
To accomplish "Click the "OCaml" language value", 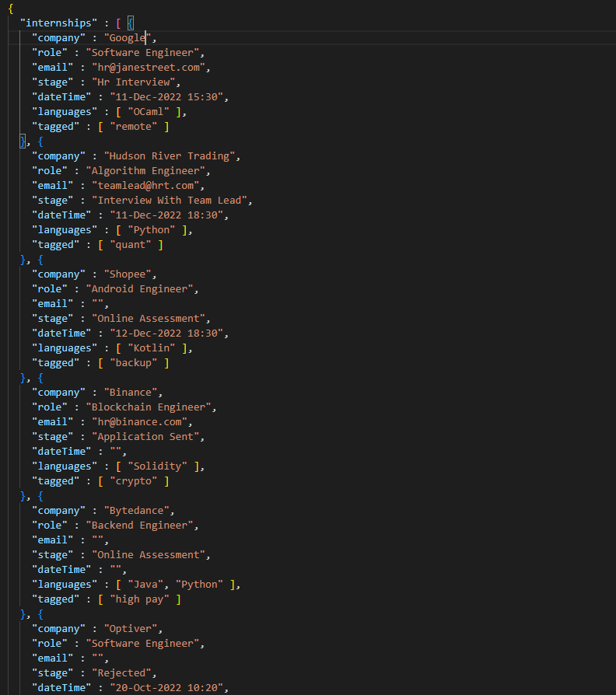I will point(149,112).
